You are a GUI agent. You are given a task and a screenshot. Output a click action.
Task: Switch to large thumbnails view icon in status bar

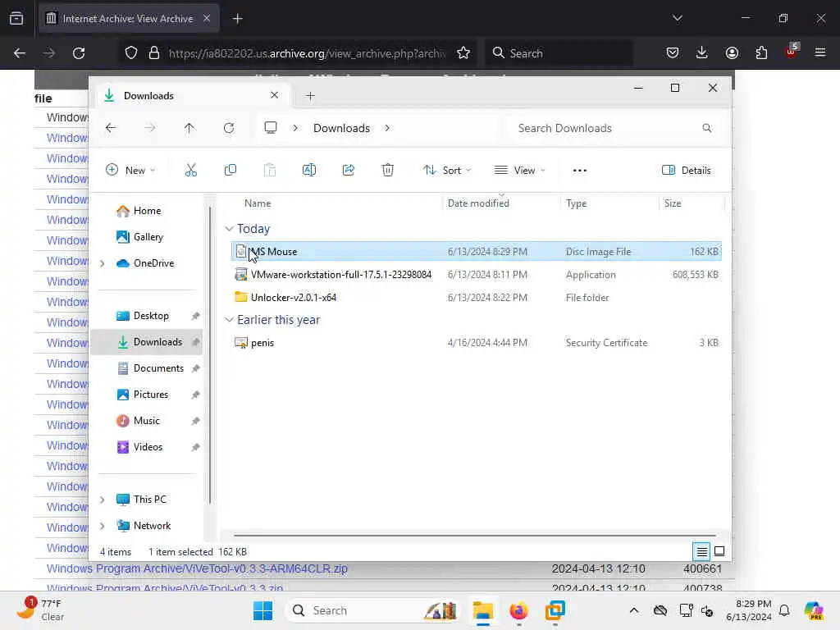[x=719, y=551]
